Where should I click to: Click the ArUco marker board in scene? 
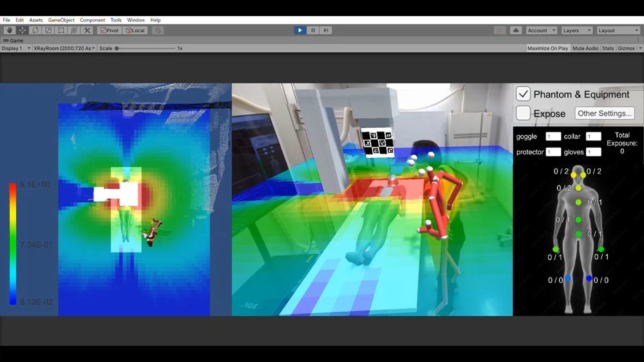(x=377, y=142)
